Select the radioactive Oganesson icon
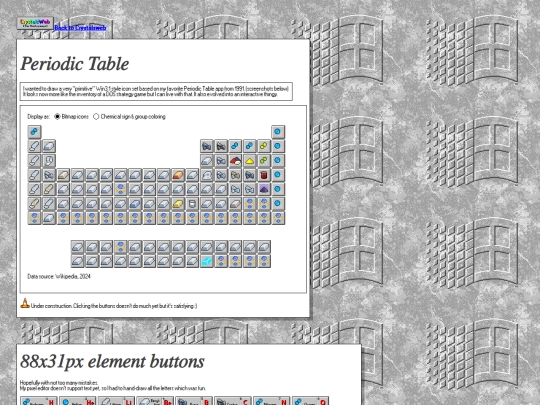The width and height of the screenshot is (540, 405). [278, 218]
